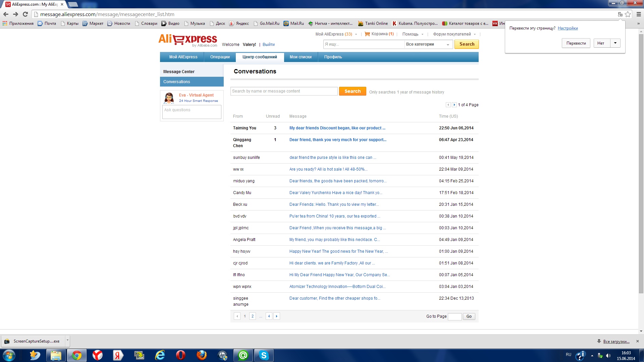Bookmark this page with the star icon
Viewport: 644px width, 362px height.
(628, 14)
